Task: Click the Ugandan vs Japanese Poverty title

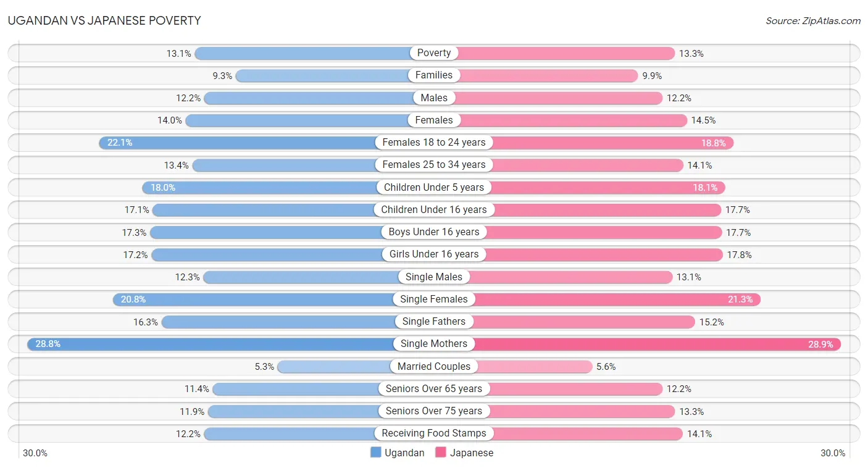Action: pos(104,20)
